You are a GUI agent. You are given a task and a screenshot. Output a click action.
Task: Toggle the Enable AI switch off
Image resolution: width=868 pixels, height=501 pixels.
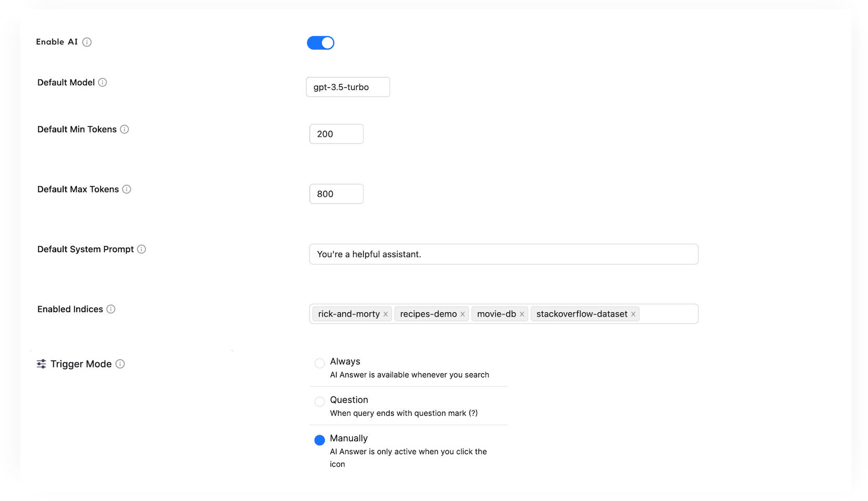pyautogui.click(x=321, y=43)
